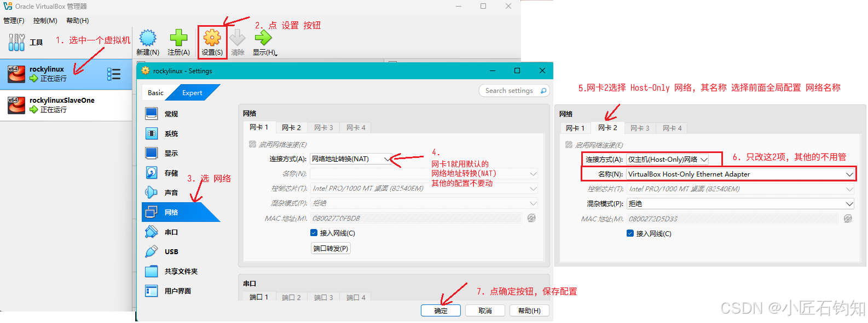Image resolution: width=868 pixels, height=323 pixels.
Task: Click the search magnifier icon in settings
Action: coord(543,91)
